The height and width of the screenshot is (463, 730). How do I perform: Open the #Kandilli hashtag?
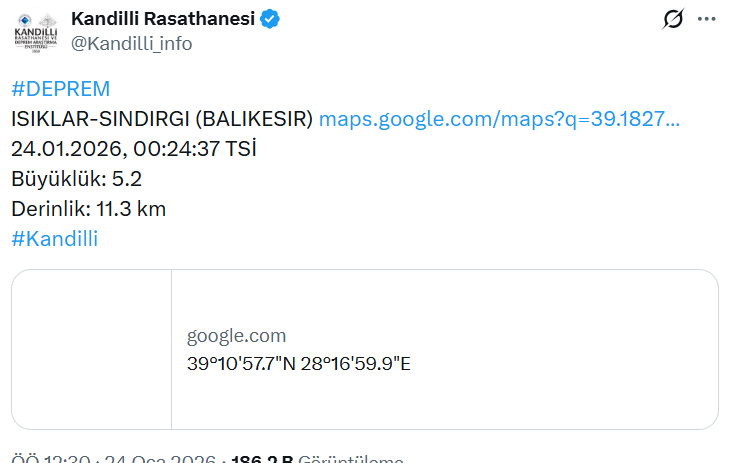coord(54,239)
